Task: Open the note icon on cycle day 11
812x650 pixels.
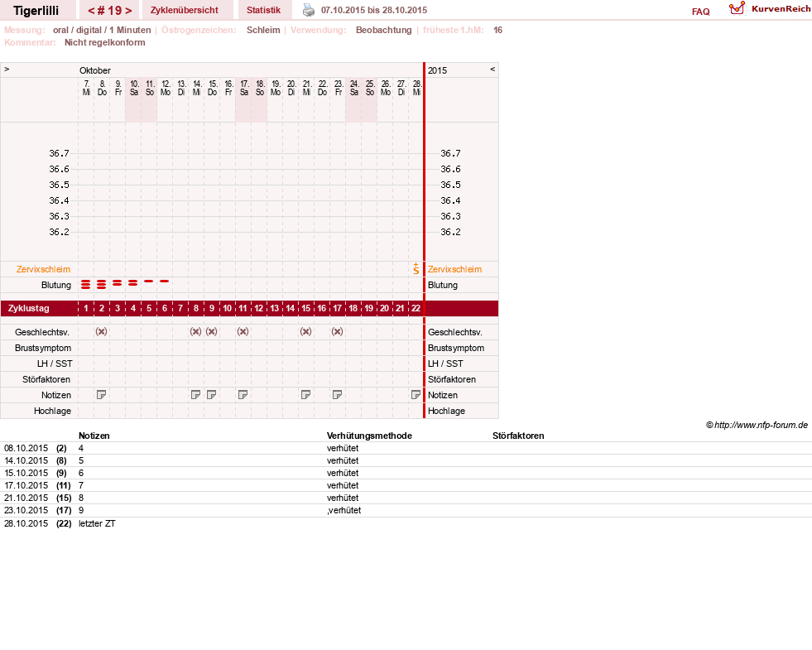Action: [x=243, y=395]
